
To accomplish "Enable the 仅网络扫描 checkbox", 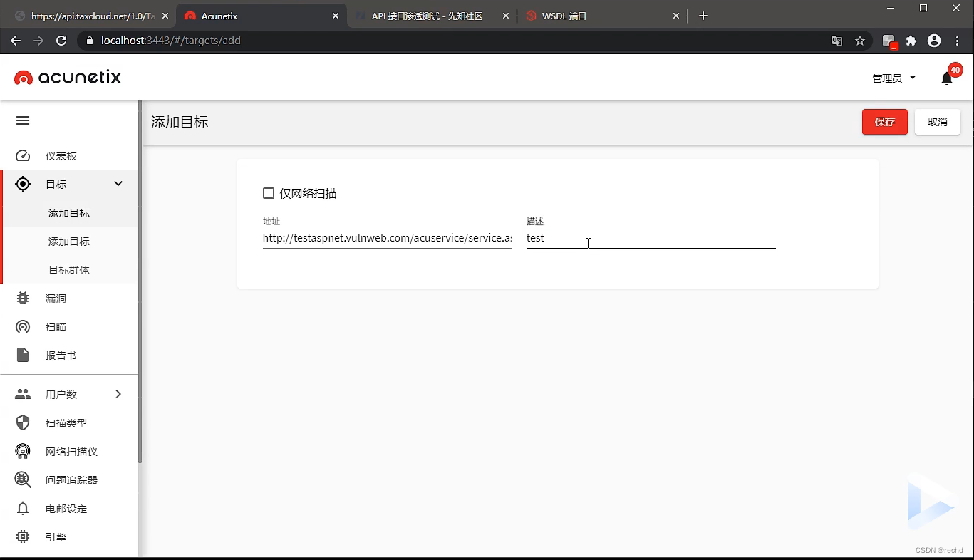I will tap(269, 193).
